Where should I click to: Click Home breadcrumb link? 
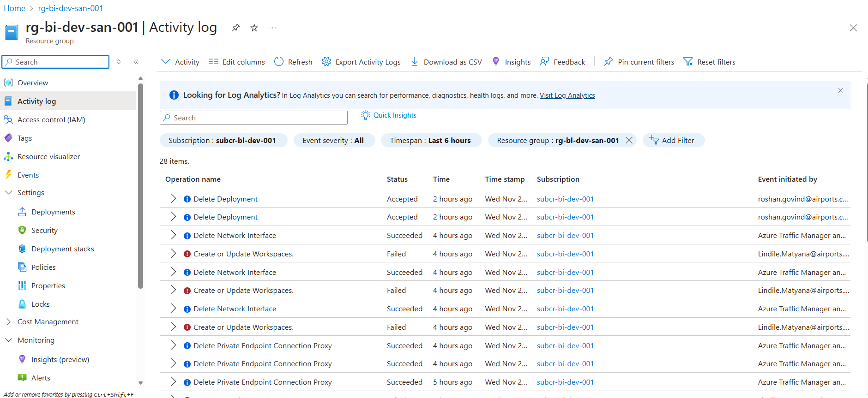tap(14, 8)
